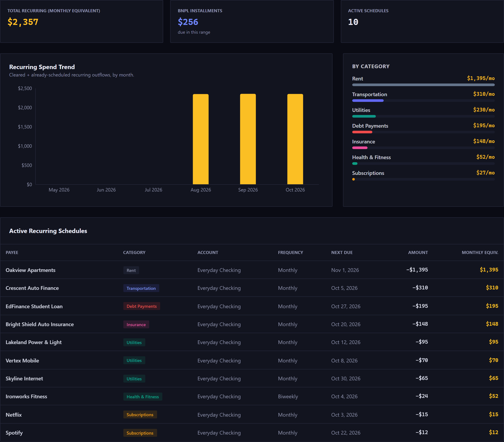
Task: Click Ironworks Fitness payee name
Action: coord(26,396)
